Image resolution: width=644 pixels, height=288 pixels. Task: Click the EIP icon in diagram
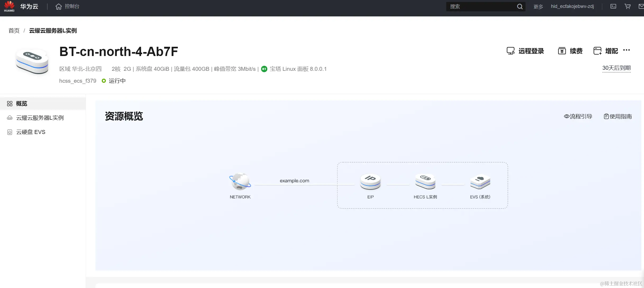(x=370, y=182)
